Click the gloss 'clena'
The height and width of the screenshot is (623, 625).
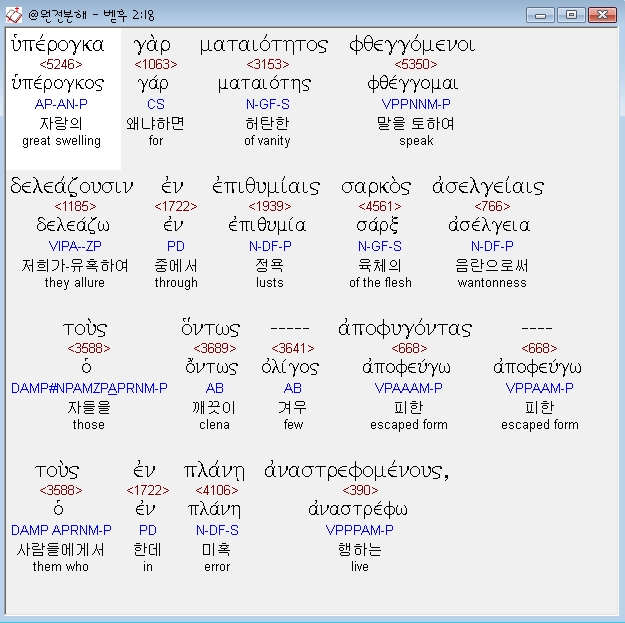point(214,425)
